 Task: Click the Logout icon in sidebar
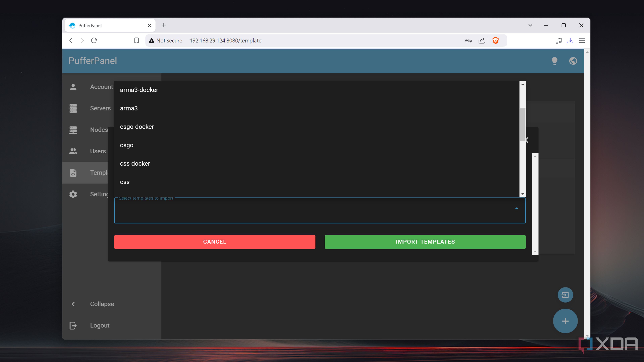click(73, 325)
